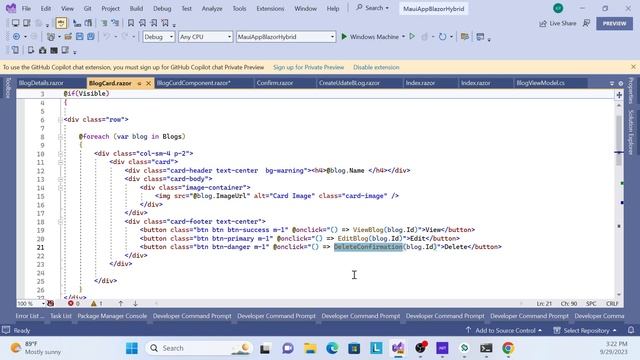Image resolution: width=640 pixels, height=360 pixels.
Task: Open the Extensions menu
Action: point(270,8)
